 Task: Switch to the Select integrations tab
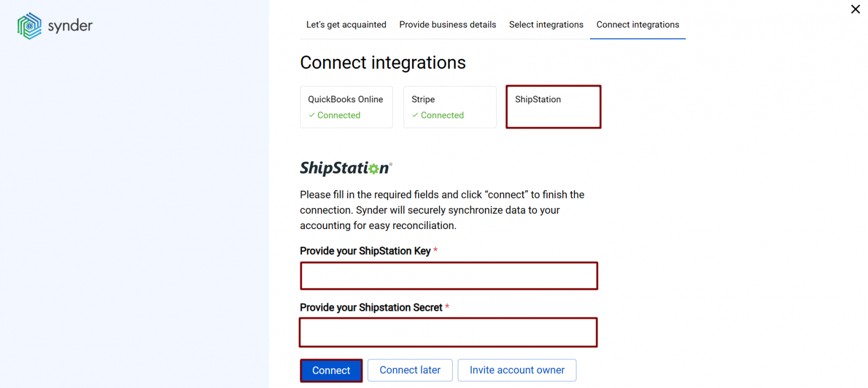[546, 24]
